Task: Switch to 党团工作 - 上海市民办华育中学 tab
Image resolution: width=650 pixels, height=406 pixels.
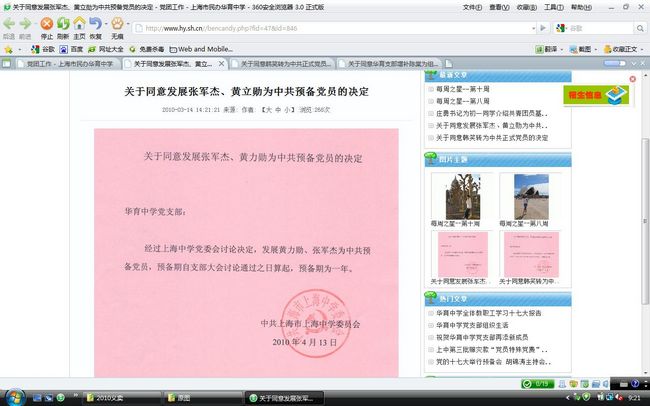Action: [68, 64]
